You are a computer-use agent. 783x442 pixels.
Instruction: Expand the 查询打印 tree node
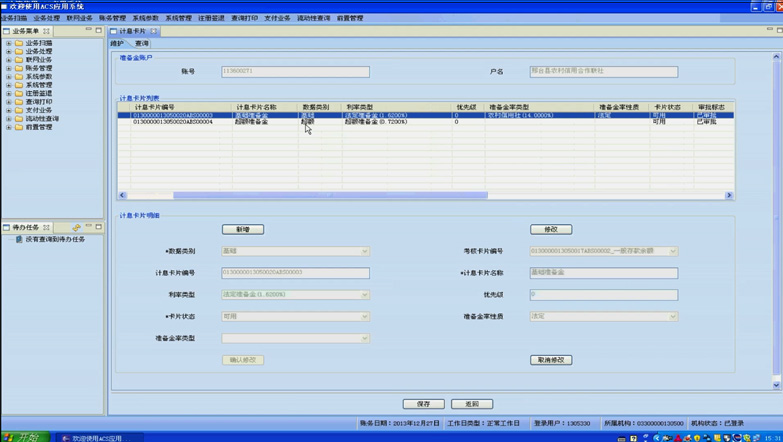[x=9, y=102]
